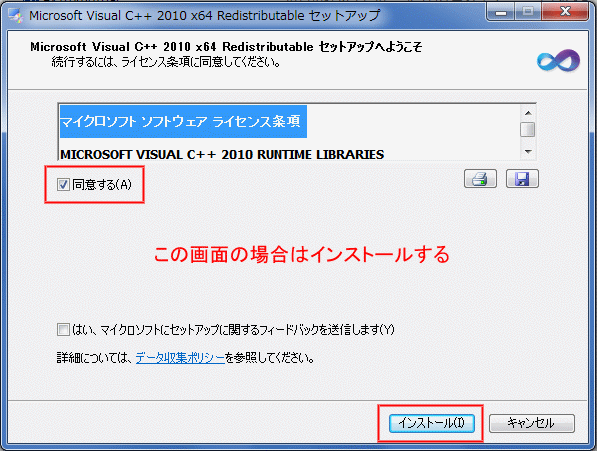Click the キャンセル button
597x451 pixels.
(x=532, y=423)
